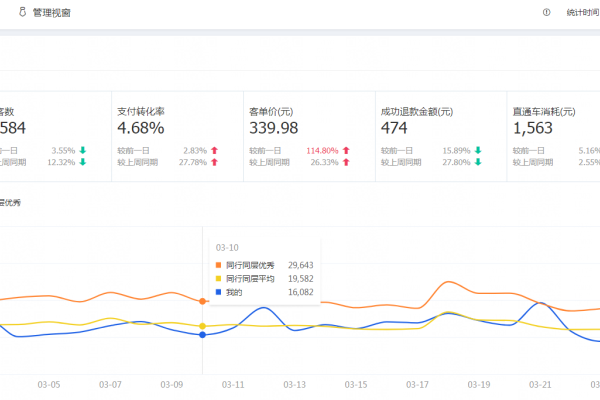Click 较上周同期 label under 客单价
Viewport: 600px width, 400px height.
pos(269,162)
